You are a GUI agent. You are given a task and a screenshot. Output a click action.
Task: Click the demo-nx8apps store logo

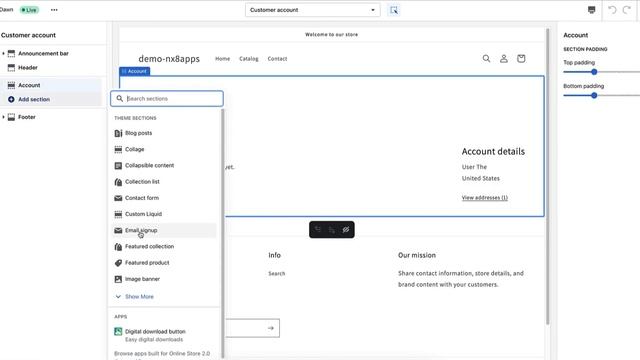coord(169,59)
